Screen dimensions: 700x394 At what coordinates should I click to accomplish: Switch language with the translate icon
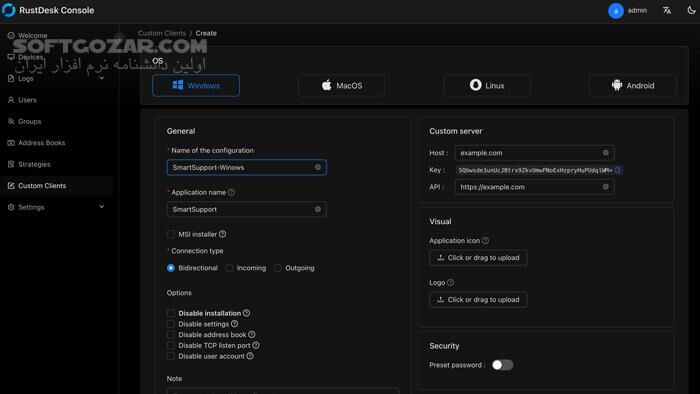pyautogui.click(x=667, y=10)
